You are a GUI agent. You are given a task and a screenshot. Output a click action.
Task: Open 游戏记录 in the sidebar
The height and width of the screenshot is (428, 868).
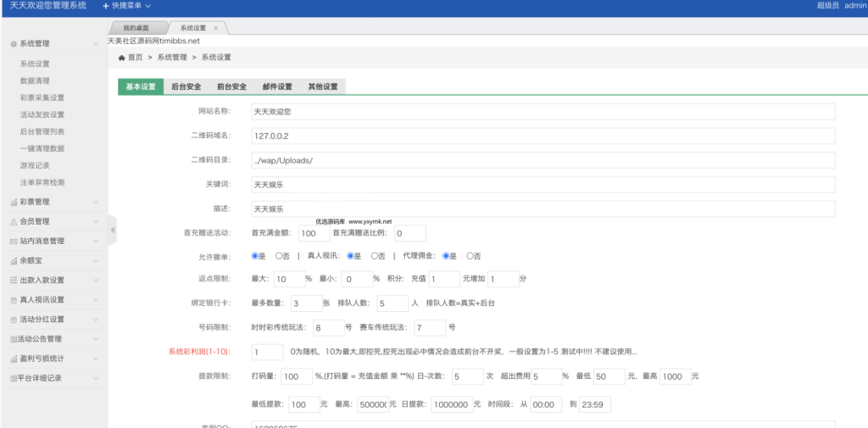pos(35,165)
